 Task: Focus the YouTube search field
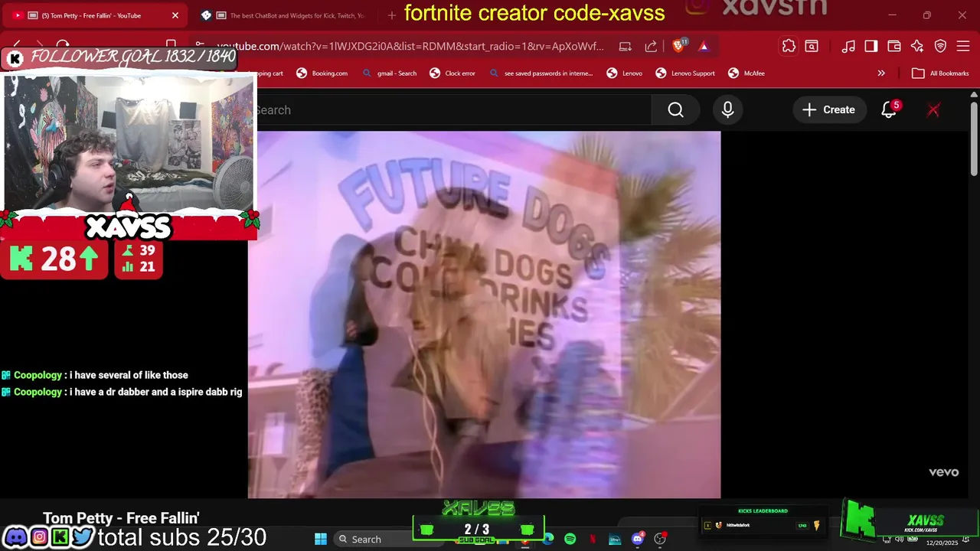coord(453,109)
